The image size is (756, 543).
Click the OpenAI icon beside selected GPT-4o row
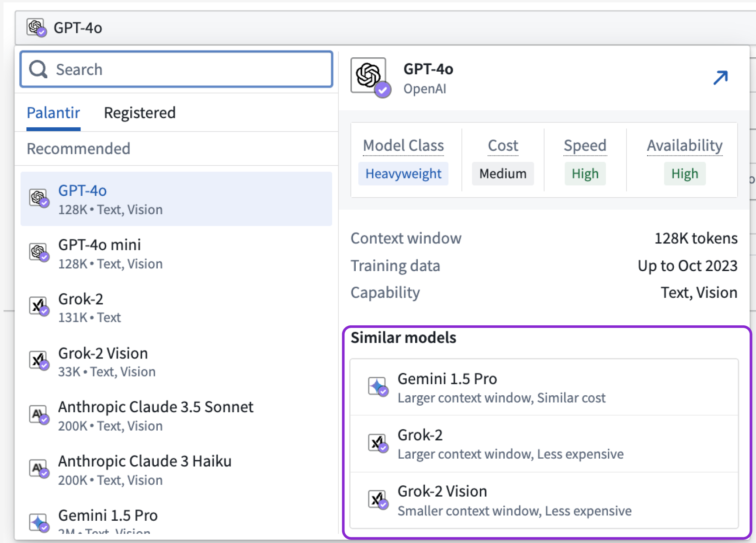(39, 198)
